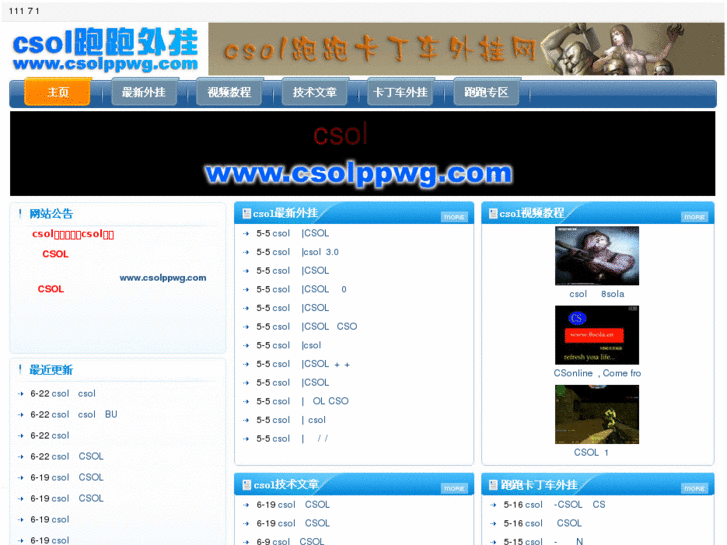727x545 pixels.
Task: Click document icon beside csol最新外挂 heading
Action: [x=247, y=213]
